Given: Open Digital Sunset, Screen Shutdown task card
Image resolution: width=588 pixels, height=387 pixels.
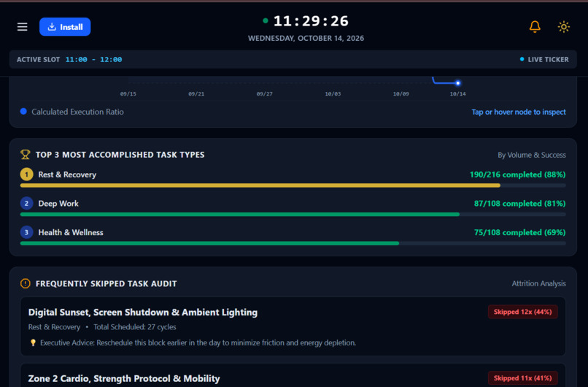Looking at the screenshot, I should point(293,326).
